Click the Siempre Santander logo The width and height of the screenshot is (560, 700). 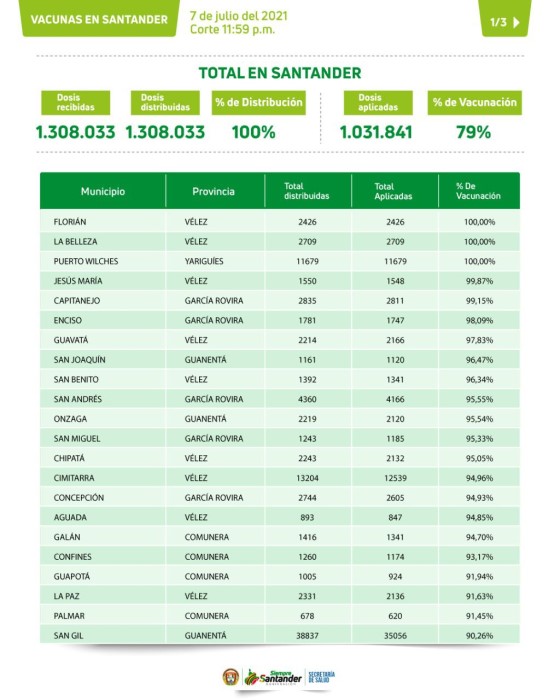coord(273,677)
